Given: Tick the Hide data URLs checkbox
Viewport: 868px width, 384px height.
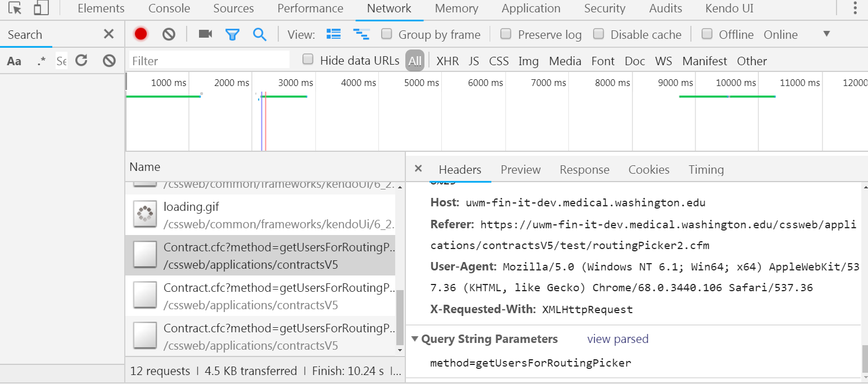Looking at the screenshot, I should pos(308,60).
